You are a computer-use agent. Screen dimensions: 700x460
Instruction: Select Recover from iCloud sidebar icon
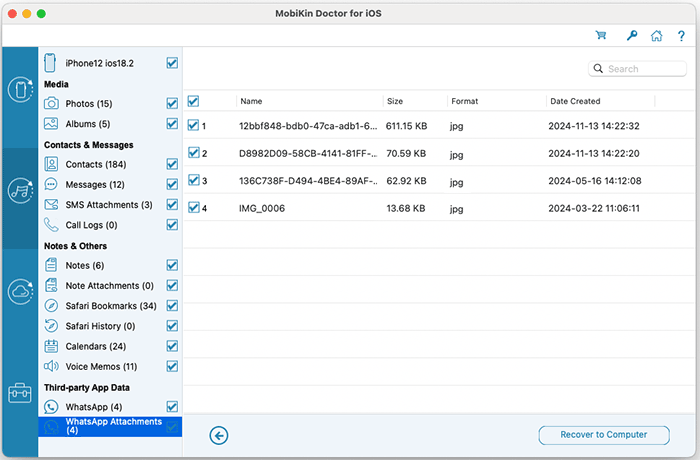[x=20, y=292]
